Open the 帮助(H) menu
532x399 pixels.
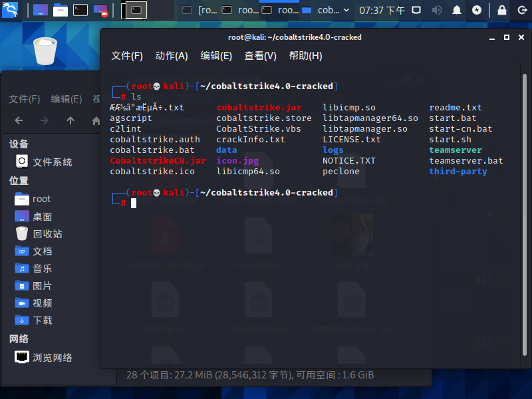305,56
